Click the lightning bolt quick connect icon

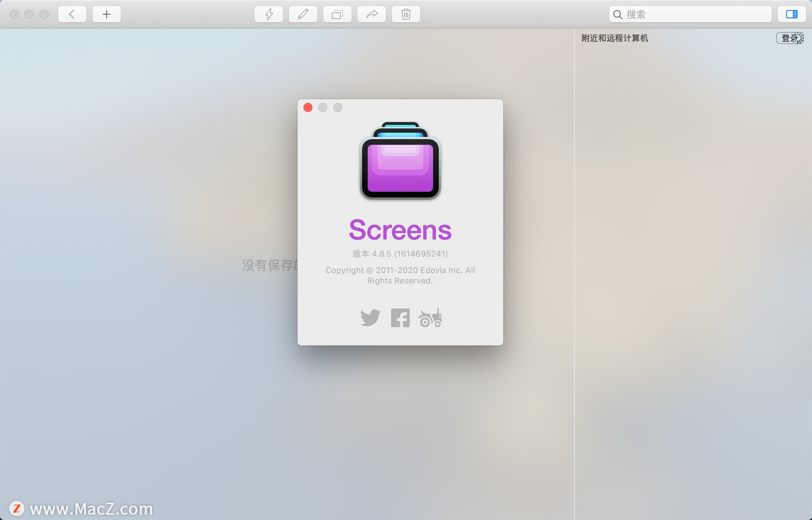pos(269,14)
